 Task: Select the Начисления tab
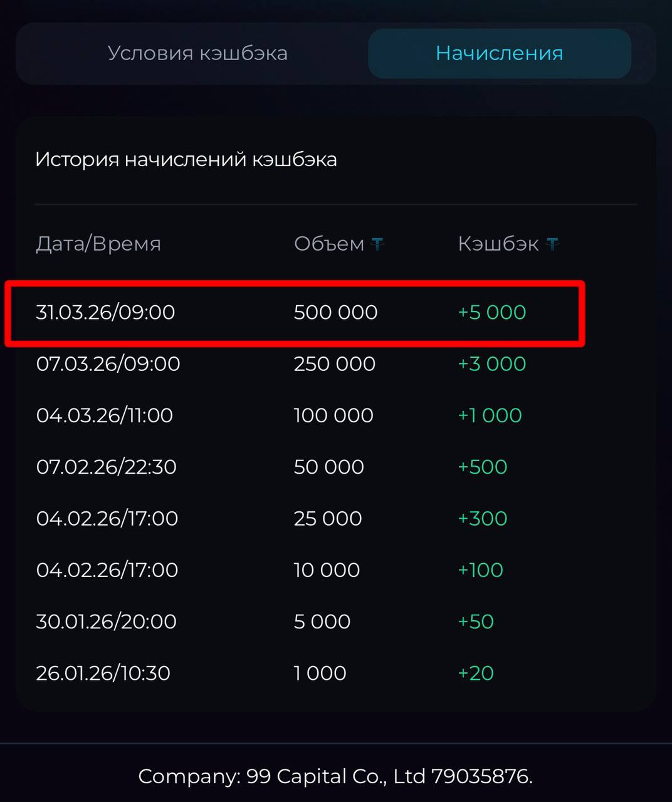click(x=499, y=53)
